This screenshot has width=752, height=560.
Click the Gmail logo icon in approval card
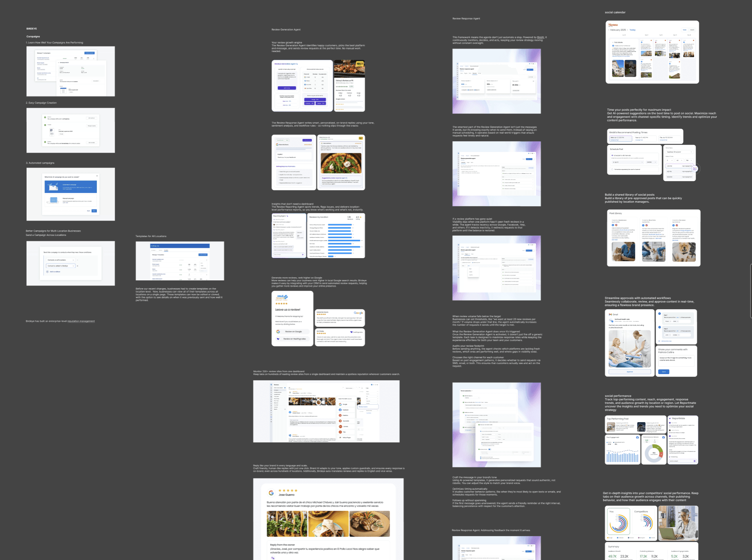coord(610,314)
